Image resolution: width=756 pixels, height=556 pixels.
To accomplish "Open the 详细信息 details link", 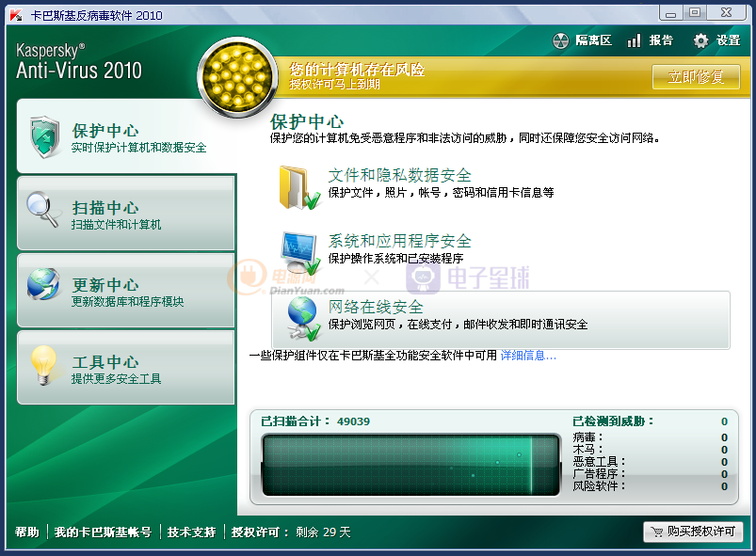I will (x=528, y=356).
